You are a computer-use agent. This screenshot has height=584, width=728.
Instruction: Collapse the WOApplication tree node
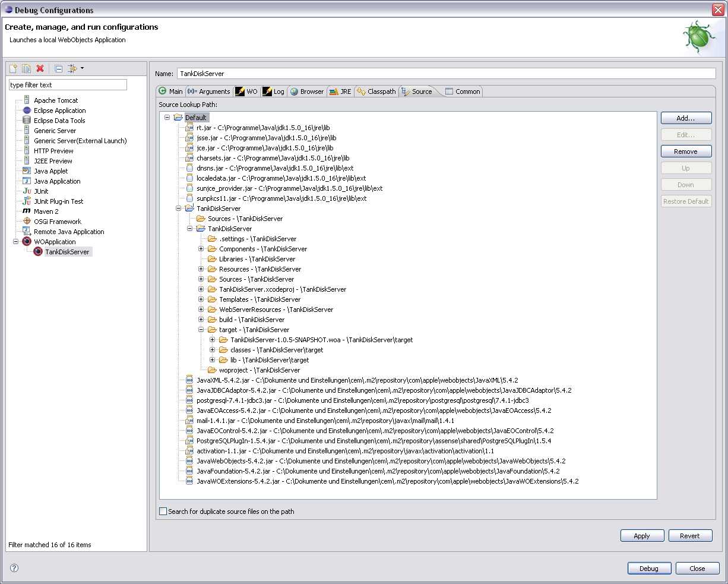tap(16, 242)
